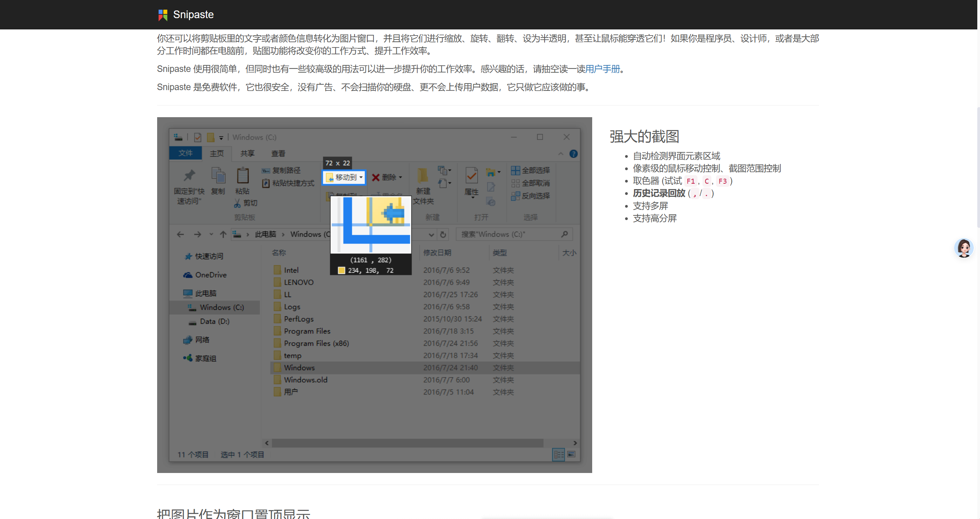Expand the 移动到 dropdown arrow
Image resolution: width=980 pixels, height=519 pixels.
(x=361, y=178)
